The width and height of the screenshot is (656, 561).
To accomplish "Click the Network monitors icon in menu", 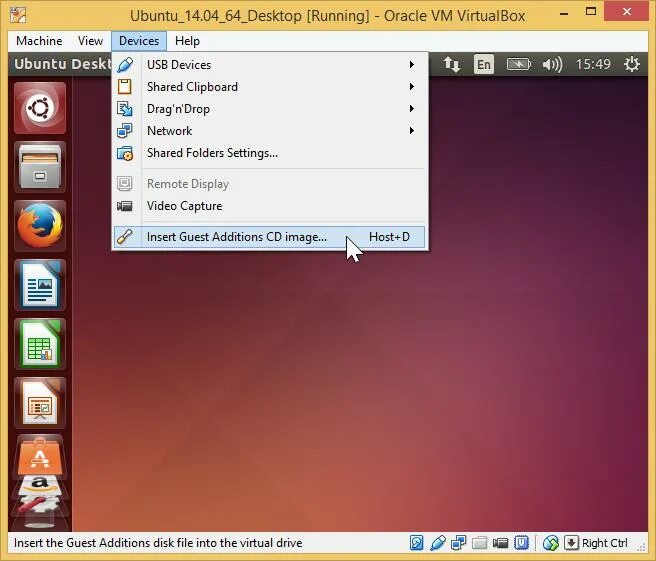I will 125,131.
